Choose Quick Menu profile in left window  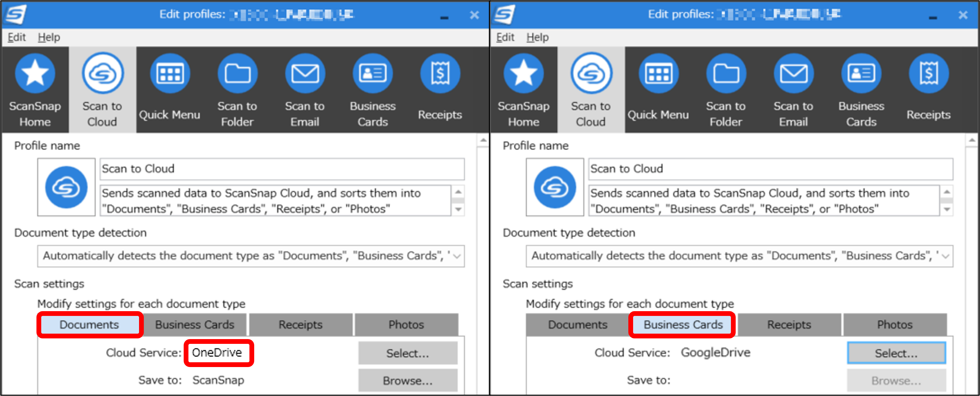click(170, 90)
